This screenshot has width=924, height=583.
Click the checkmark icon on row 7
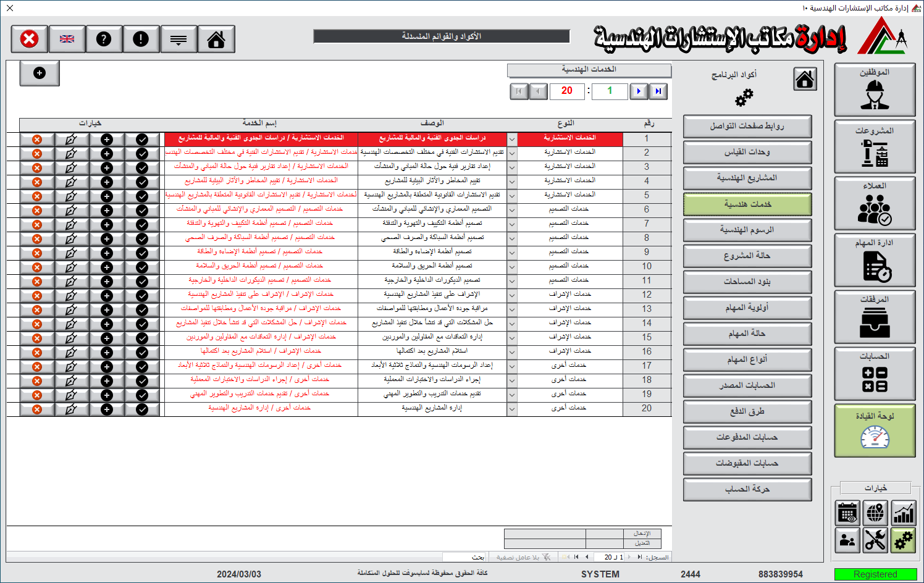[x=142, y=225]
